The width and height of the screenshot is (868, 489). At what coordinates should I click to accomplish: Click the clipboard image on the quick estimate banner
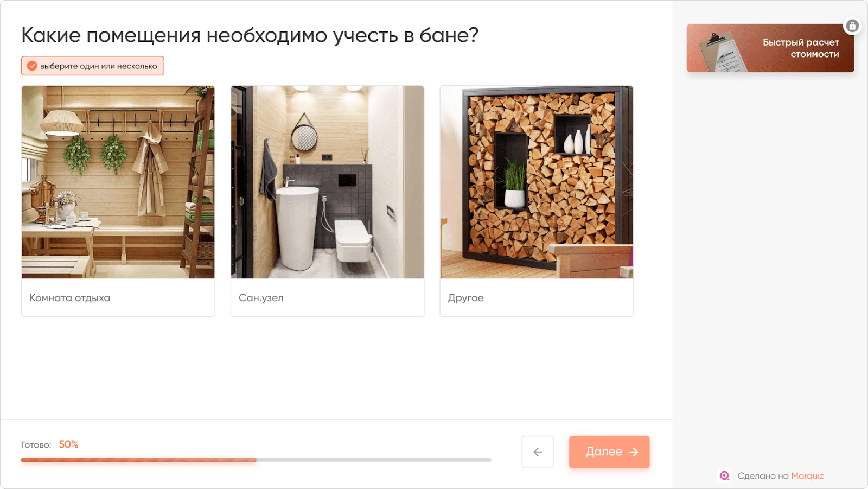[x=722, y=52]
